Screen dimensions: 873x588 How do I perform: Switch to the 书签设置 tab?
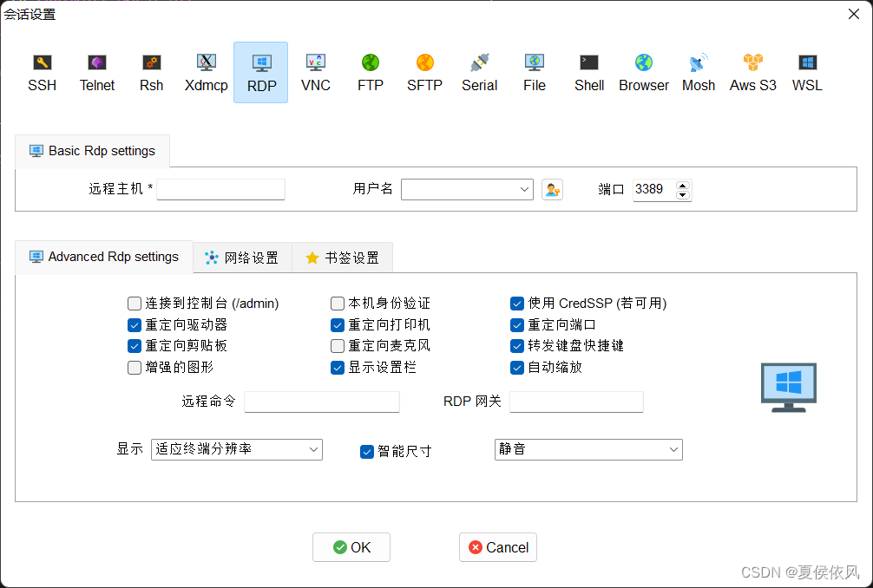pyautogui.click(x=343, y=258)
